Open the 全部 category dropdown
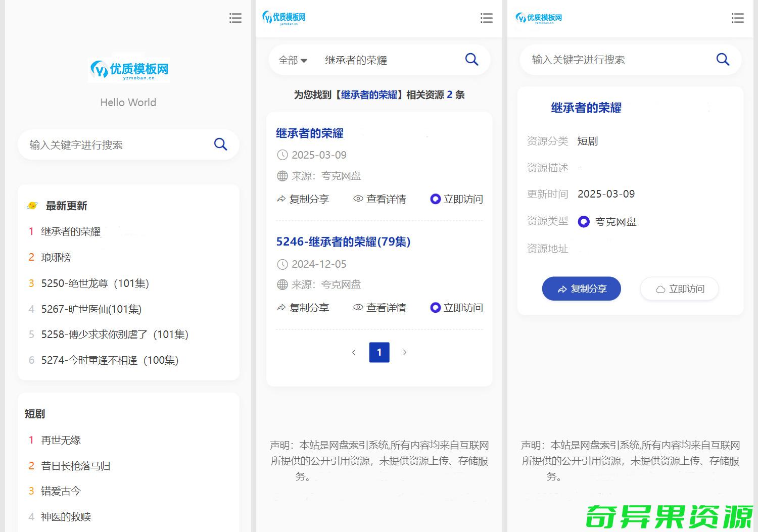The image size is (758, 532). coord(292,60)
